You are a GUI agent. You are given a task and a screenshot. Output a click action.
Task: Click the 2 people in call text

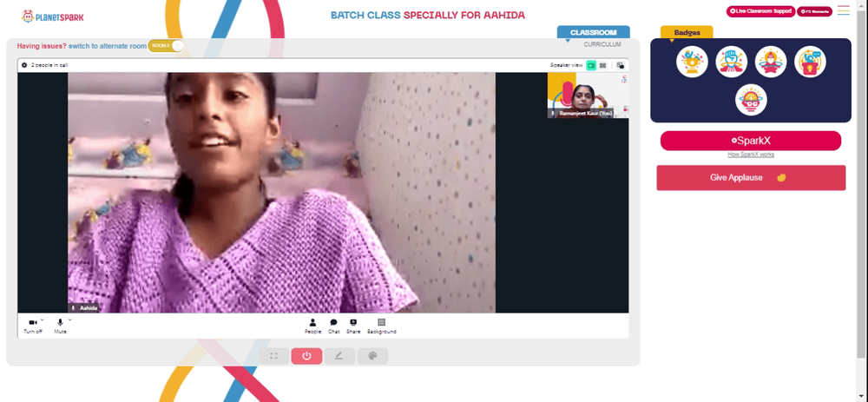pyautogui.click(x=49, y=65)
